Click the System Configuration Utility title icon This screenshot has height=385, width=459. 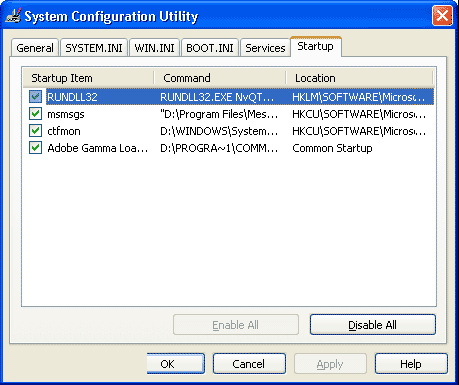(x=13, y=16)
